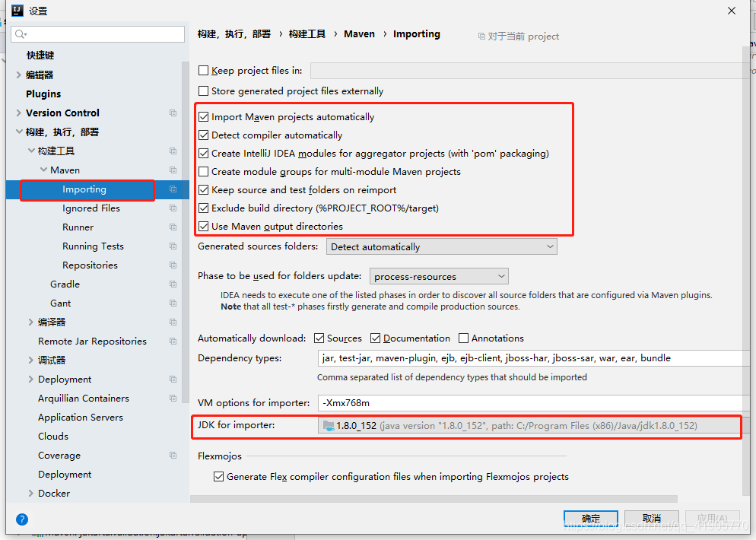Click the 确定 confirm button
The width and height of the screenshot is (756, 540).
(x=590, y=518)
